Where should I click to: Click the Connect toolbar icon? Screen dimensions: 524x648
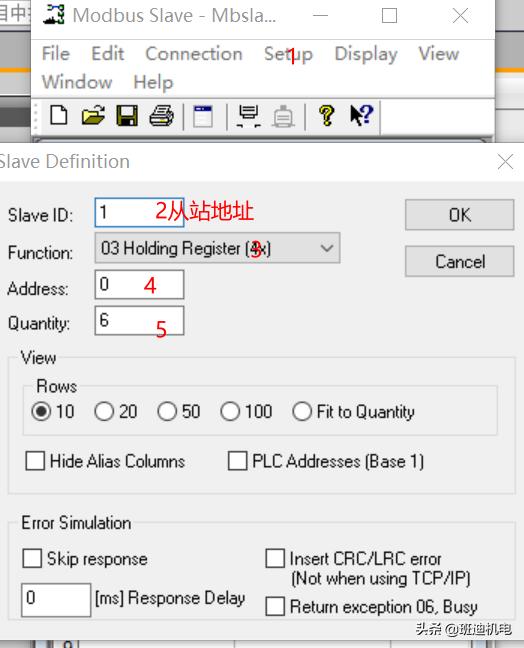click(249, 116)
